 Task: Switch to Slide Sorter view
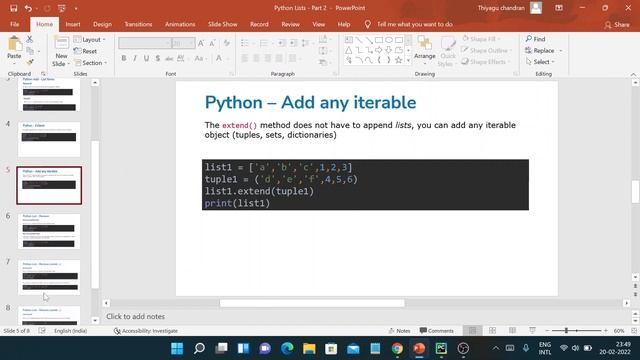click(492, 331)
